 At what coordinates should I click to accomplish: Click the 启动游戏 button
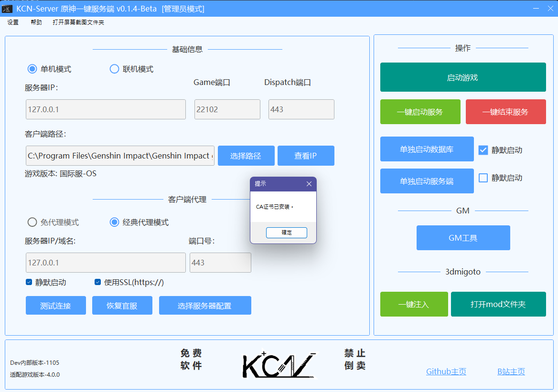tap(462, 77)
